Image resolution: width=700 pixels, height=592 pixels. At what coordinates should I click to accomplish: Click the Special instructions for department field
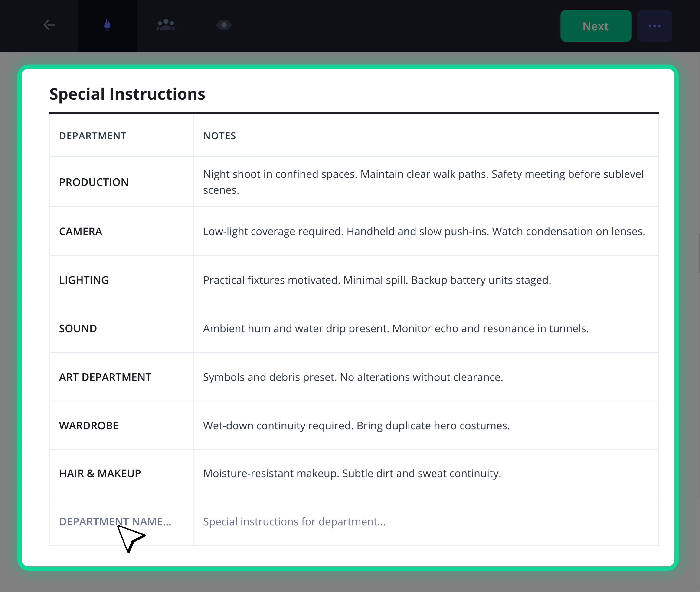pyautogui.click(x=426, y=522)
